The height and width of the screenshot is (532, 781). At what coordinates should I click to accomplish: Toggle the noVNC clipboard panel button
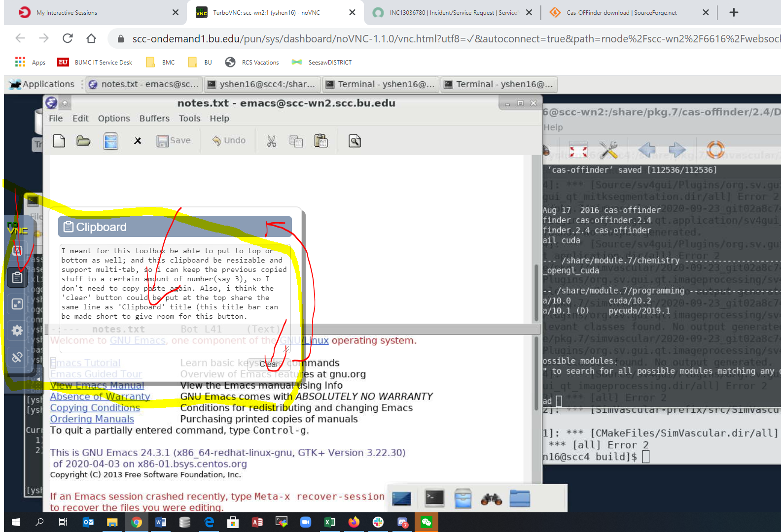17,277
